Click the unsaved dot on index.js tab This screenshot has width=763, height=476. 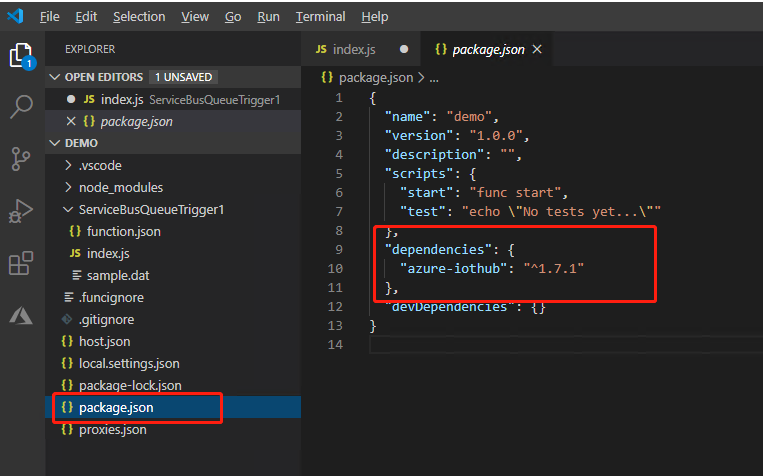tap(404, 49)
